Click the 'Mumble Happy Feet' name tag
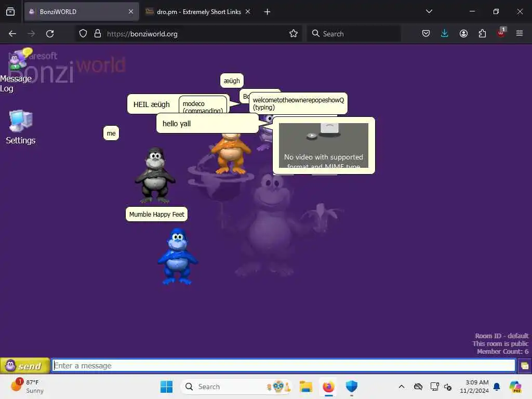 [x=156, y=214]
